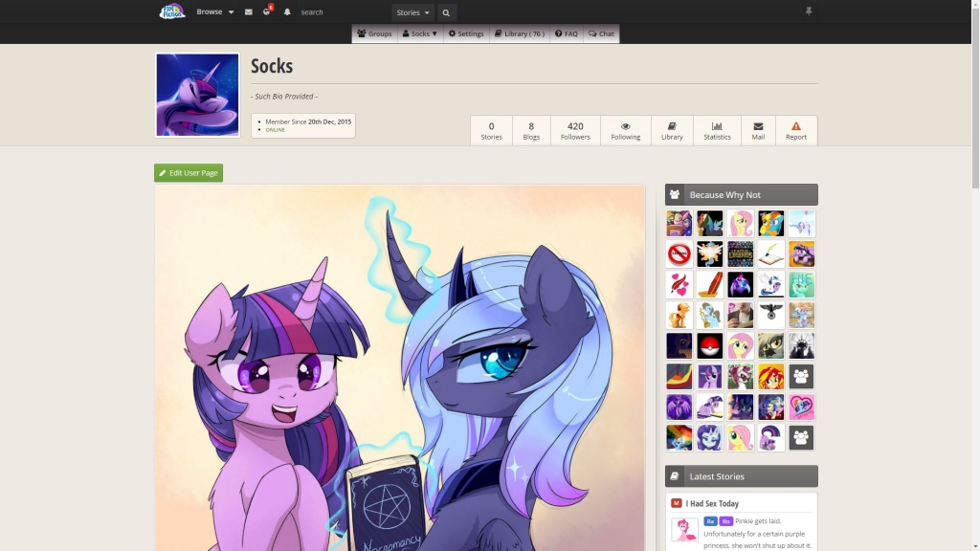Open the Chat menu item
Screen dimensions: 980x551
[601, 33]
